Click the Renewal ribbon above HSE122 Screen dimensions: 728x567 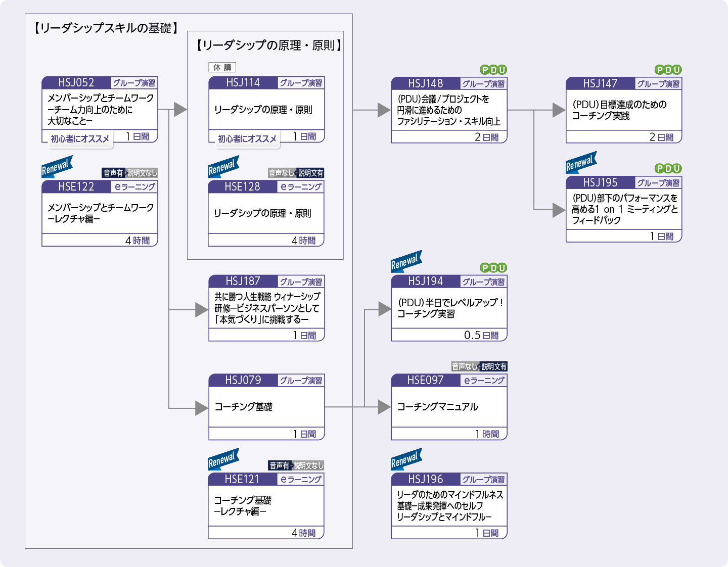(57, 167)
